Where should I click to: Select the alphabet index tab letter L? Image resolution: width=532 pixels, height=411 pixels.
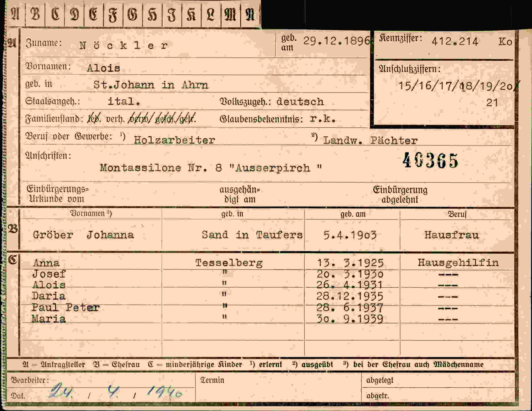(x=211, y=15)
